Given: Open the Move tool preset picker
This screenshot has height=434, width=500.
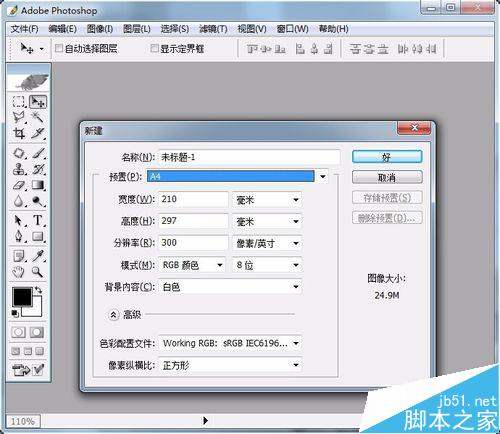Looking at the screenshot, I should point(42,49).
